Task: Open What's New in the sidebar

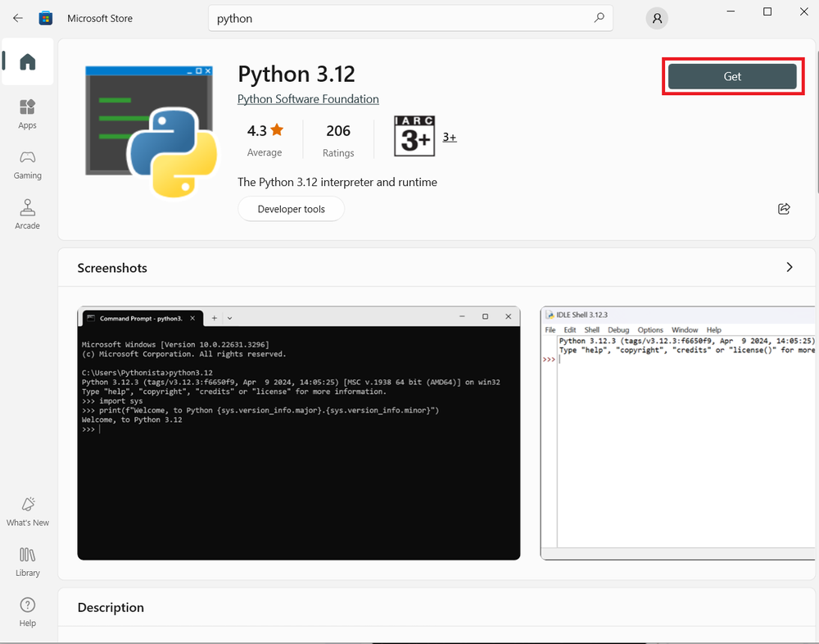Action: [27, 510]
